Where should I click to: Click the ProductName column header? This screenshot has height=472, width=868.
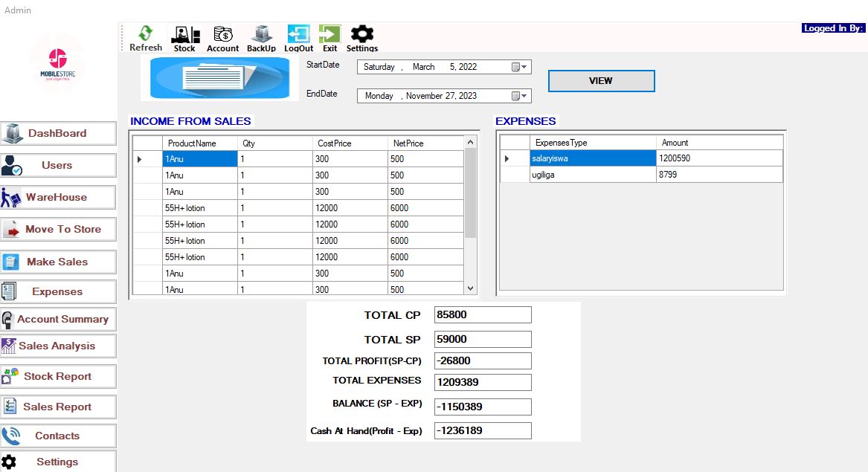pyautogui.click(x=200, y=143)
